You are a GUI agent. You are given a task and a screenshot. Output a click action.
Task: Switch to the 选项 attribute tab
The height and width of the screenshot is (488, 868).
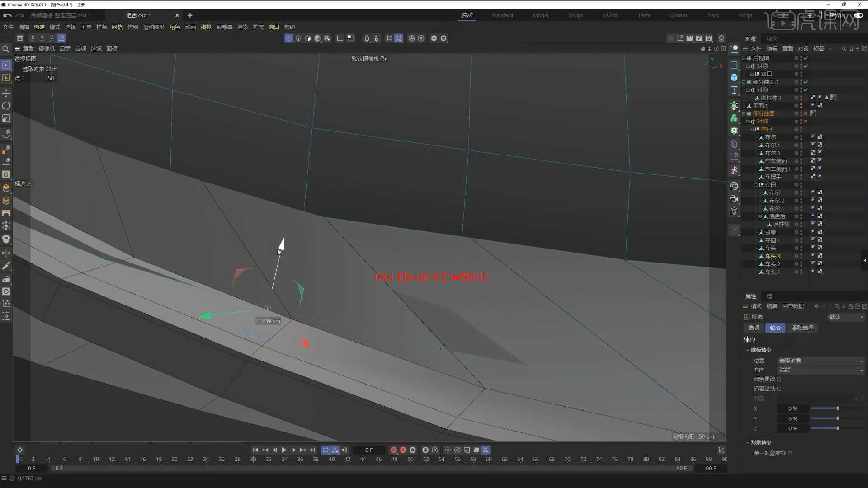click(x=753, y=328)
